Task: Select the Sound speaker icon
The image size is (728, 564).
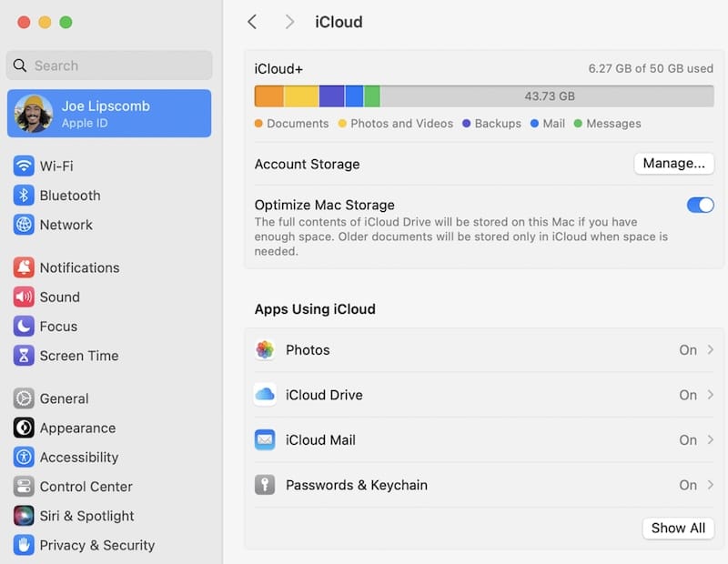Action: tap(24, 297)
